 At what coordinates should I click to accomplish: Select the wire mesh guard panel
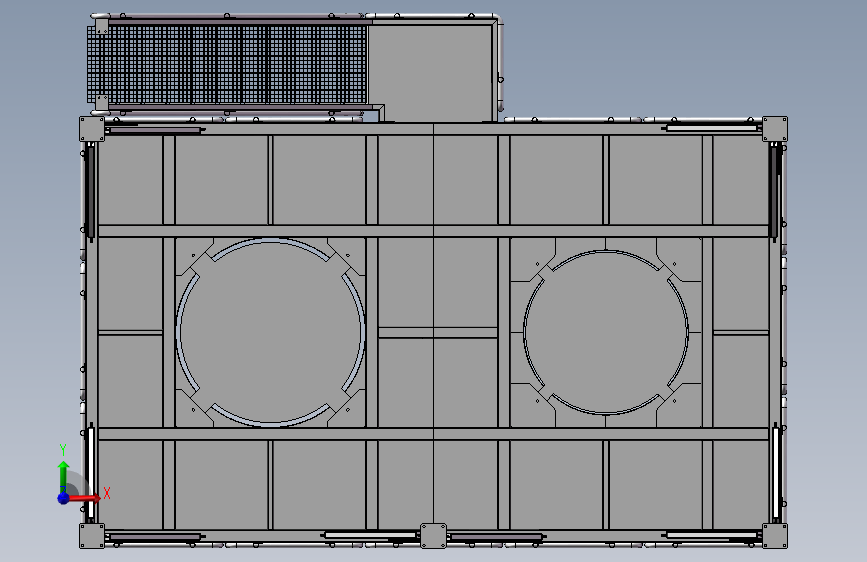point(227,64)
